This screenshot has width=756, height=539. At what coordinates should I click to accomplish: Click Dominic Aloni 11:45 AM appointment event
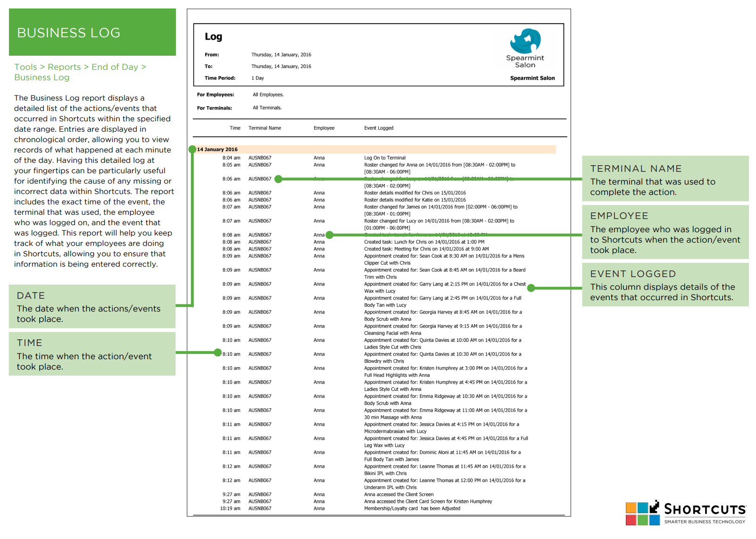pos(442,456)
